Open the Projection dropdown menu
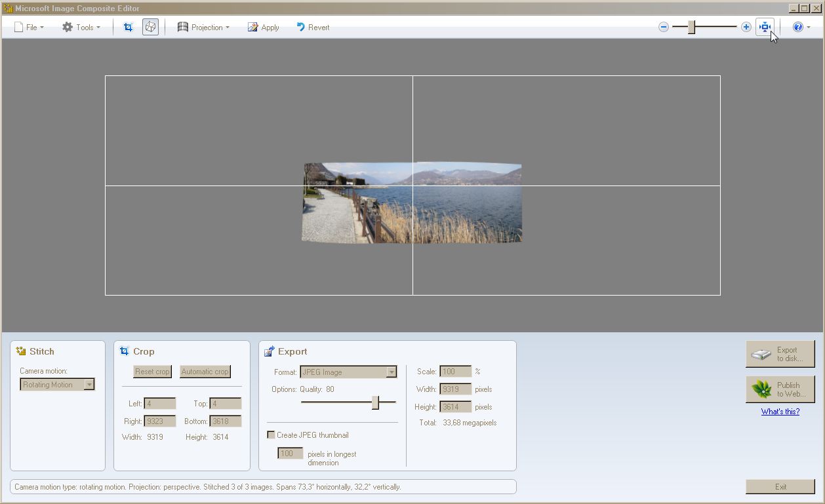Viewport: 825px width, 504px height. tap(203, 27)
